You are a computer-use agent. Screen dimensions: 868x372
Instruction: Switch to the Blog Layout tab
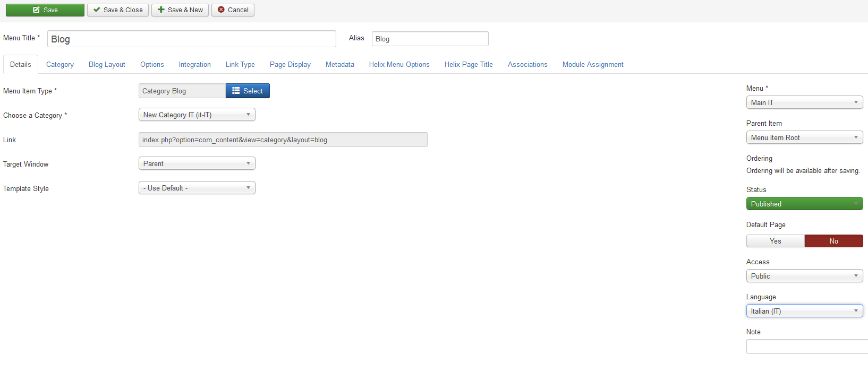point(107,64)
